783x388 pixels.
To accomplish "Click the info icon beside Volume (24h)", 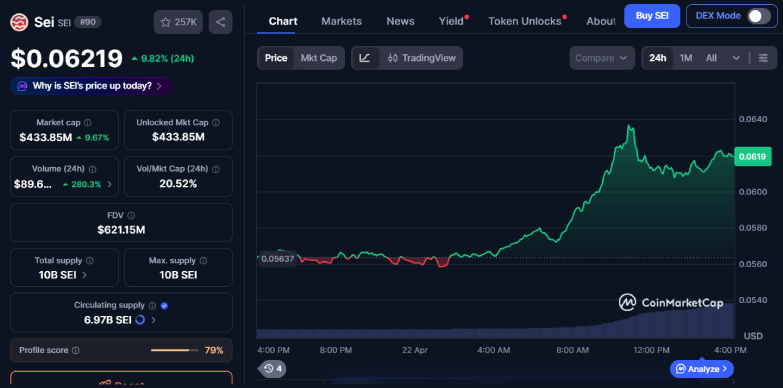I will [x=92, y=169].
